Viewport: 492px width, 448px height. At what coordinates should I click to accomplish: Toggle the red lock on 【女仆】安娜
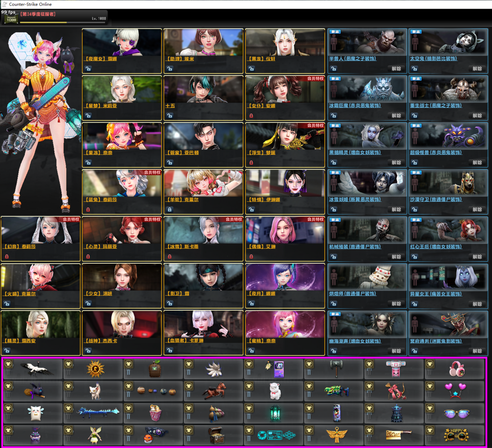coord(251,116)
